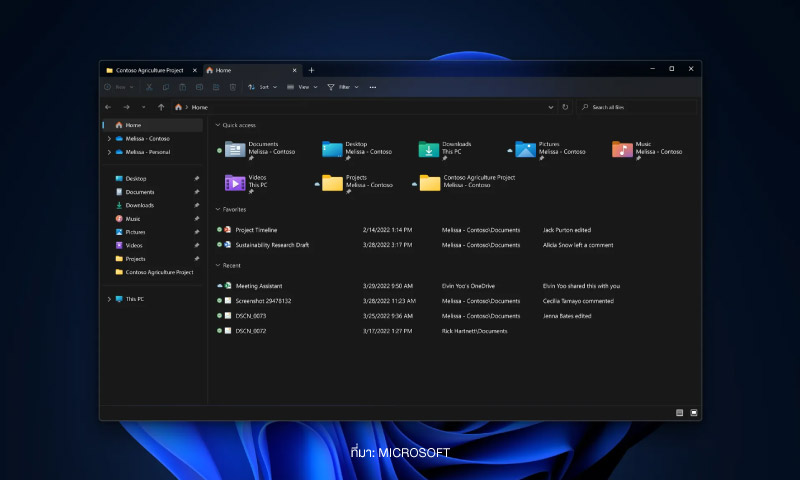Open the Downloads folder in Quick access
Image resolution: width=800 pixels, height=480 pixels.
[x=445, y=149]
